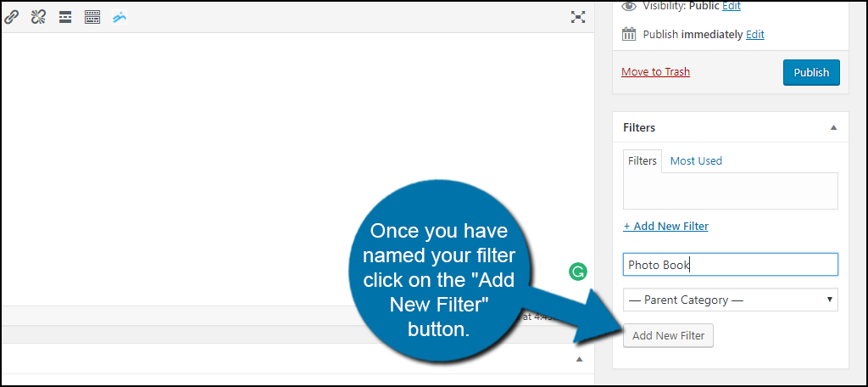This screenshot has height=387, width=868.
Task: Click the "+ Add New Filter" link
Action: (665, 227)
